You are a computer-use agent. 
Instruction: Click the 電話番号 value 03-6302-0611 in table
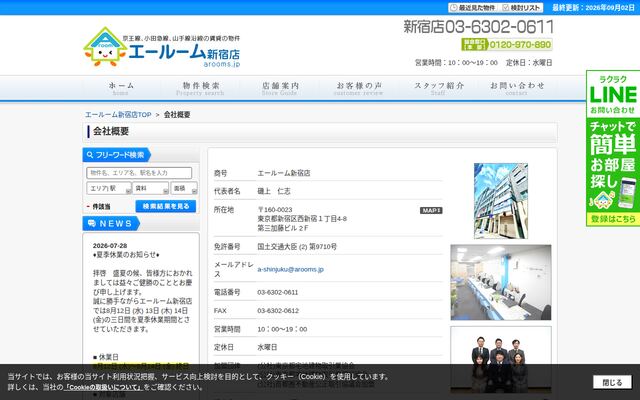(x=278, y=292)
